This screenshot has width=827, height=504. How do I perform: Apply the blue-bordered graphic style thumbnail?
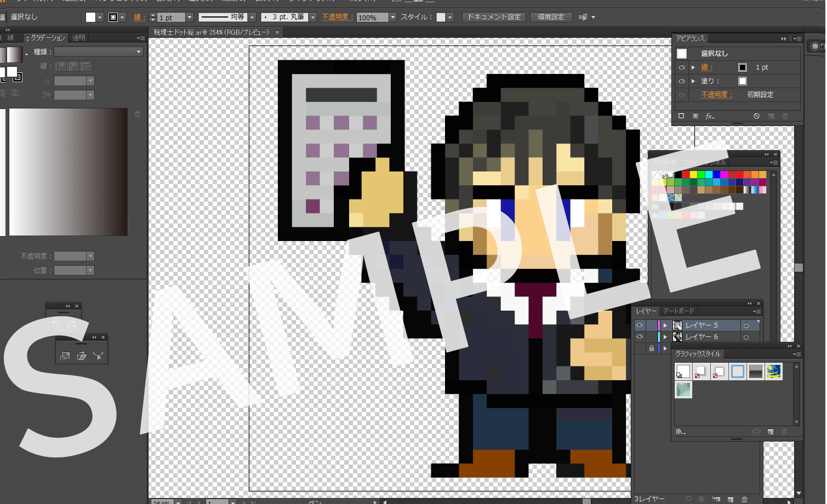point(738,371)
